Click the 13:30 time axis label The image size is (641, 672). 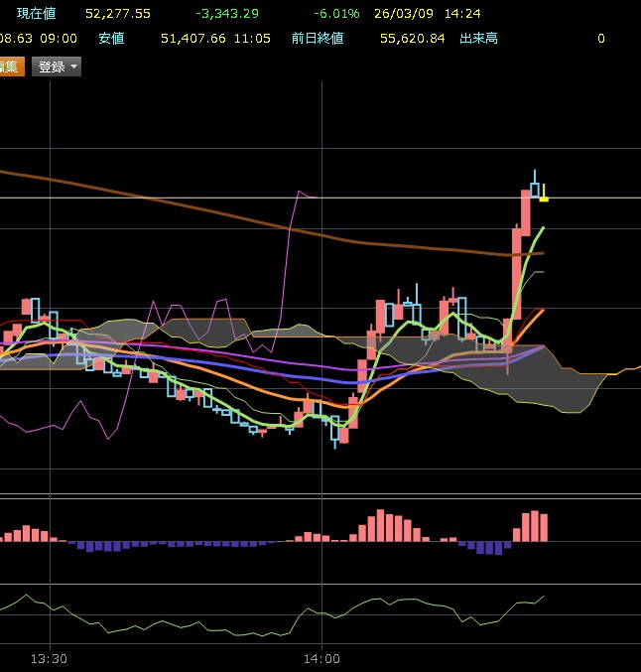point(49,658)
